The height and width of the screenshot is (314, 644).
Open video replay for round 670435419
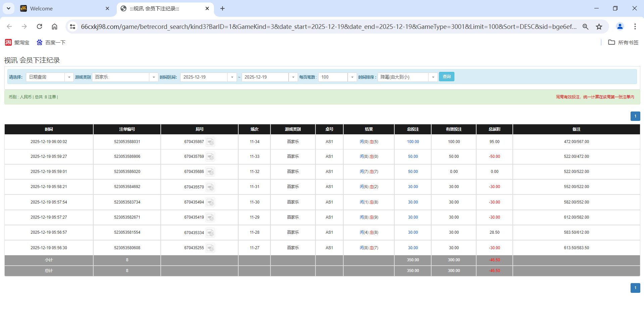pos(210,217)
